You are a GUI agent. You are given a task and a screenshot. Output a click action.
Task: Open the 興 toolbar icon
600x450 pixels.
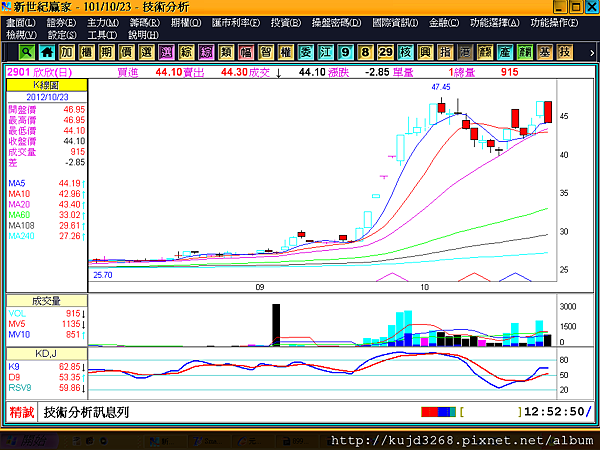point(425,52)
